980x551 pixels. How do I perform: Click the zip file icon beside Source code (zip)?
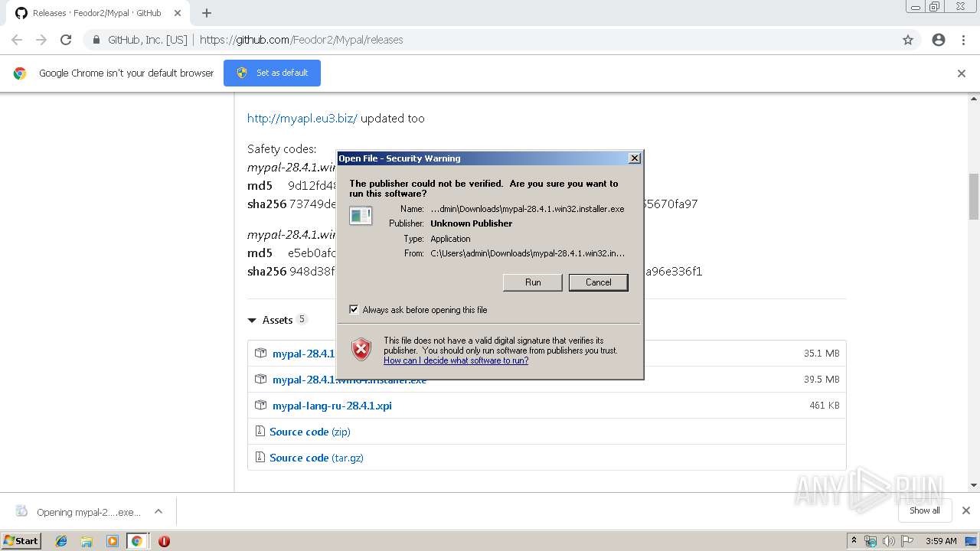pyautogui.click(x=260, y=431)
